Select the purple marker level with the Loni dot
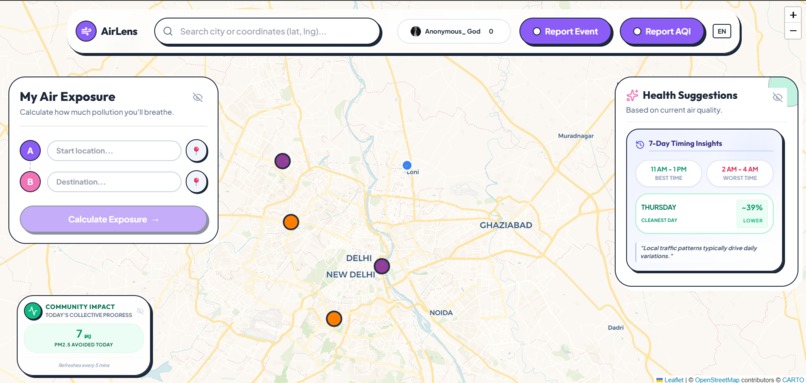Viewport: 806px width, 383px height. pos(282,161)
